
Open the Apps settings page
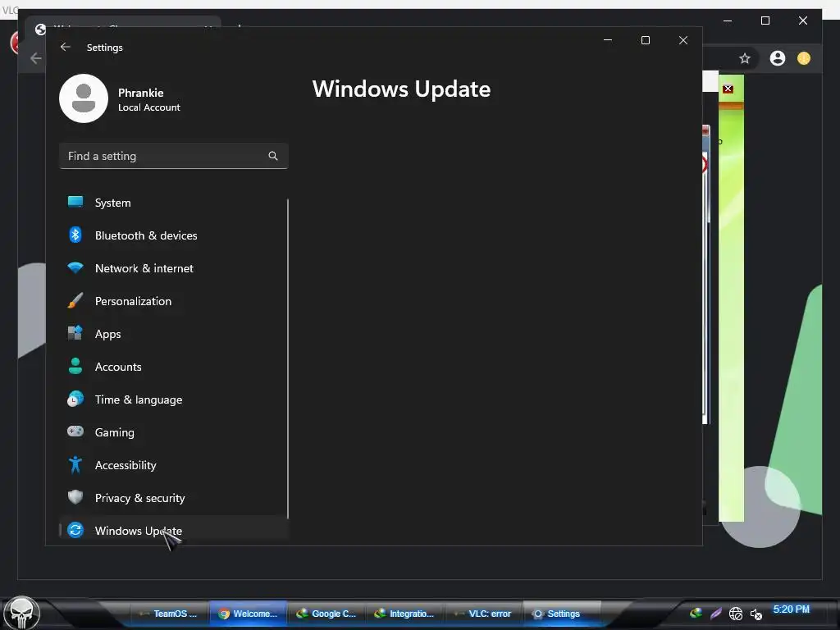[173, 334]
